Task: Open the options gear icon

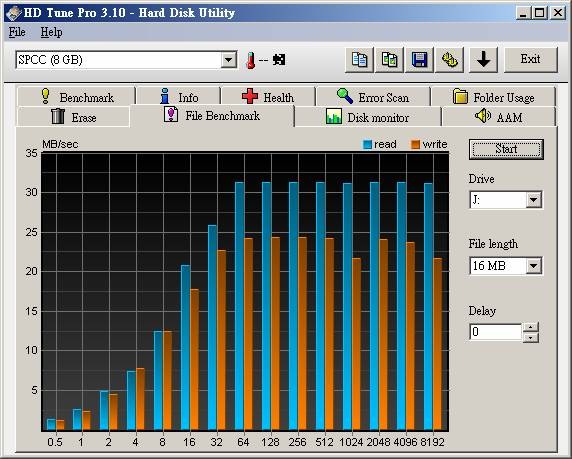Action: [450, 59]
